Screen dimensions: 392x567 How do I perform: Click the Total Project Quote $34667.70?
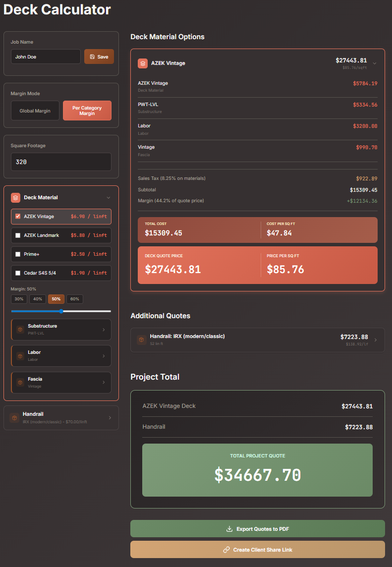[258, 475]
